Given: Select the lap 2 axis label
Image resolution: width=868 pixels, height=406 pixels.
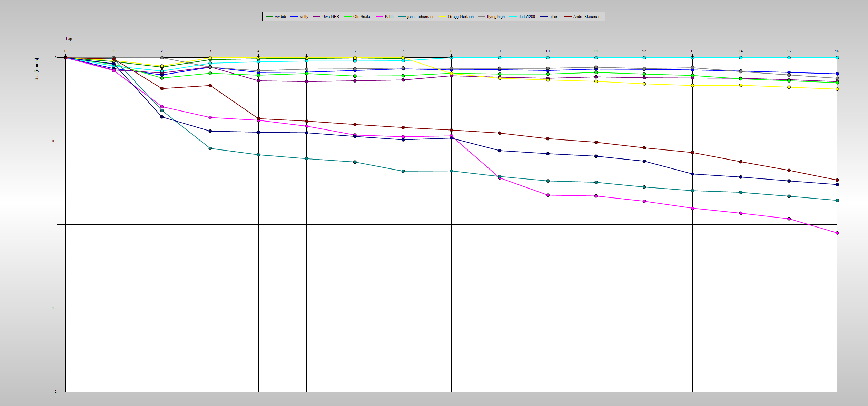Looking at the screenshot, I should click(162, 51).
